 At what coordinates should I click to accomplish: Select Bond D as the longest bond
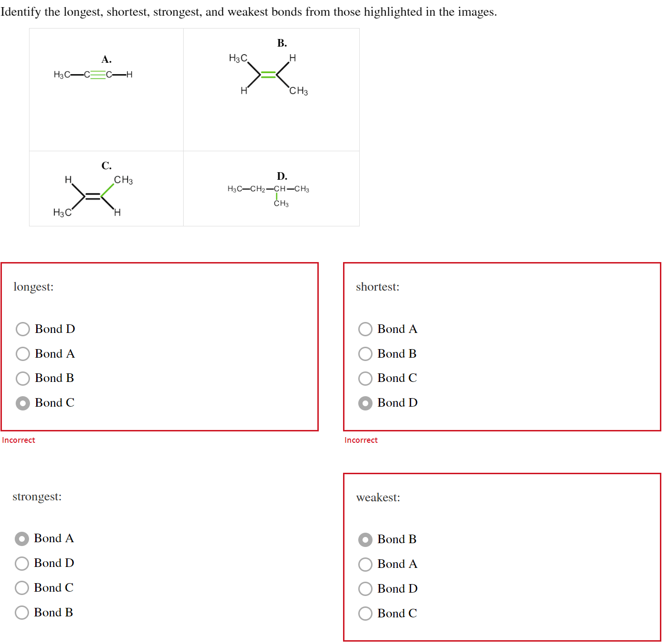22,329
